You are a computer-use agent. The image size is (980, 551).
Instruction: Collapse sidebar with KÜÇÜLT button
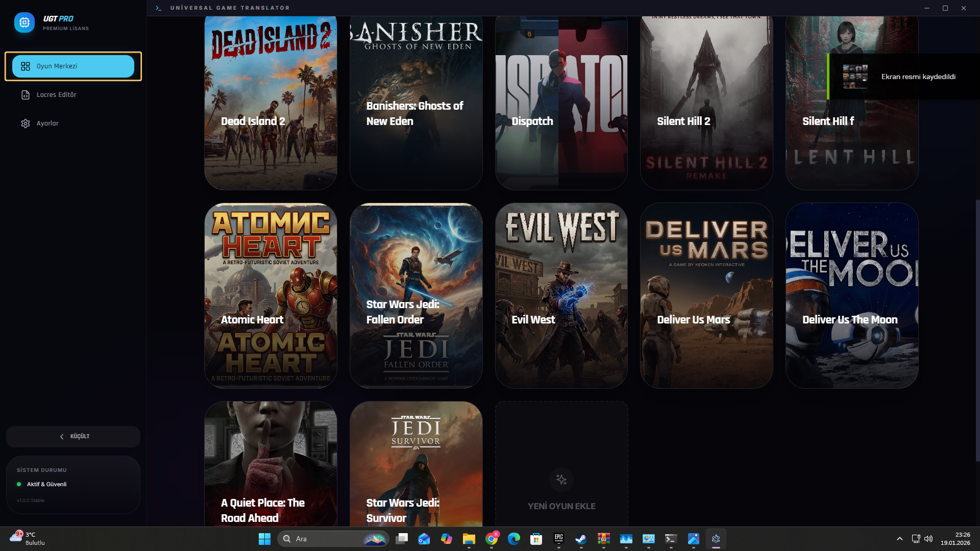click(x=73, y=437)
